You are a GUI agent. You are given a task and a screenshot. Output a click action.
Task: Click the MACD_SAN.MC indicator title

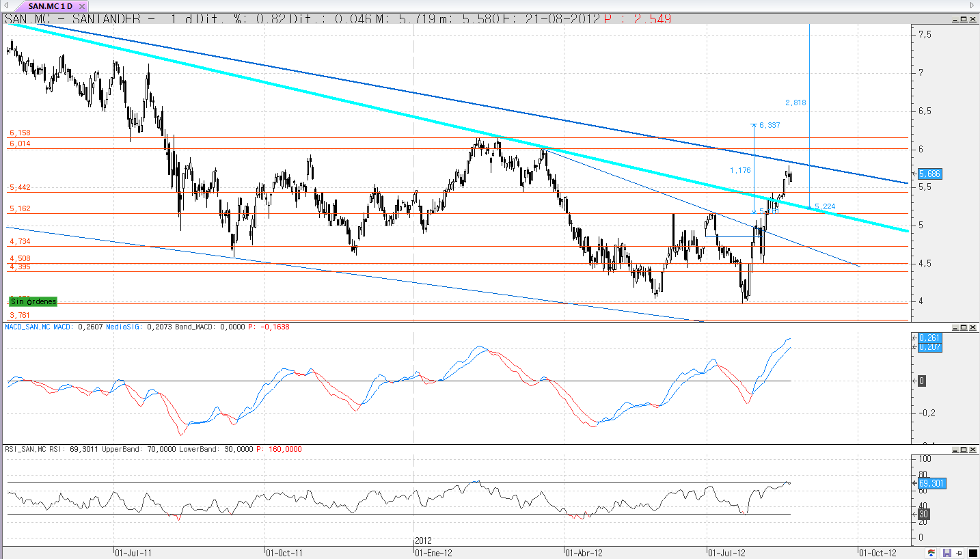27,327
